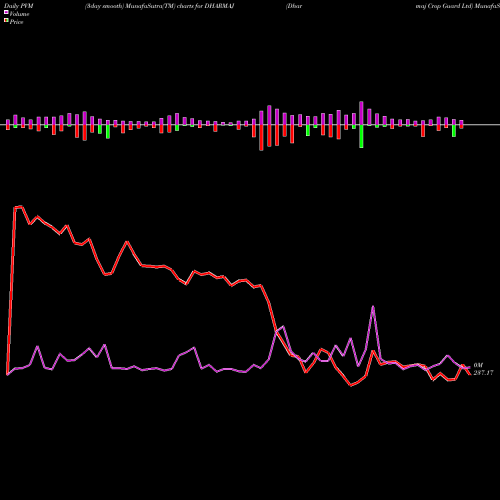The width and height of the screenshot is (500, 500).
Task: Click the magenta Volume legend swatch
Action: point(6,12)
